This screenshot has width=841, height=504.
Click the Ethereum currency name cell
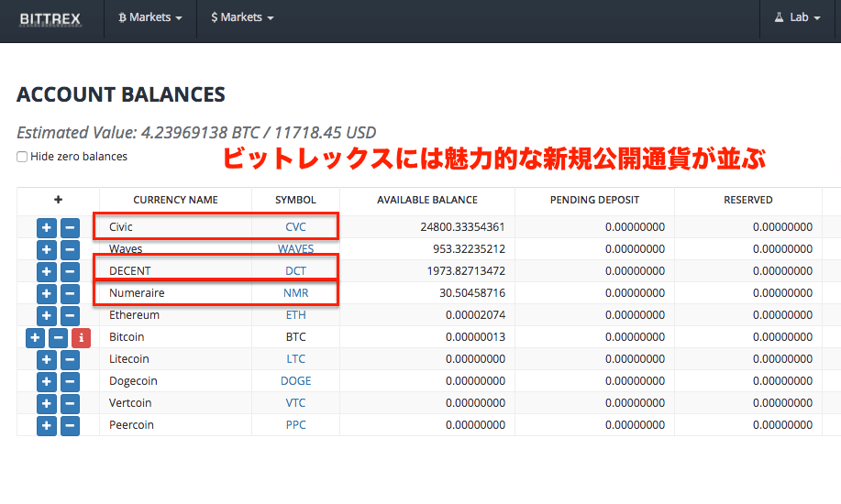[175, 314]
